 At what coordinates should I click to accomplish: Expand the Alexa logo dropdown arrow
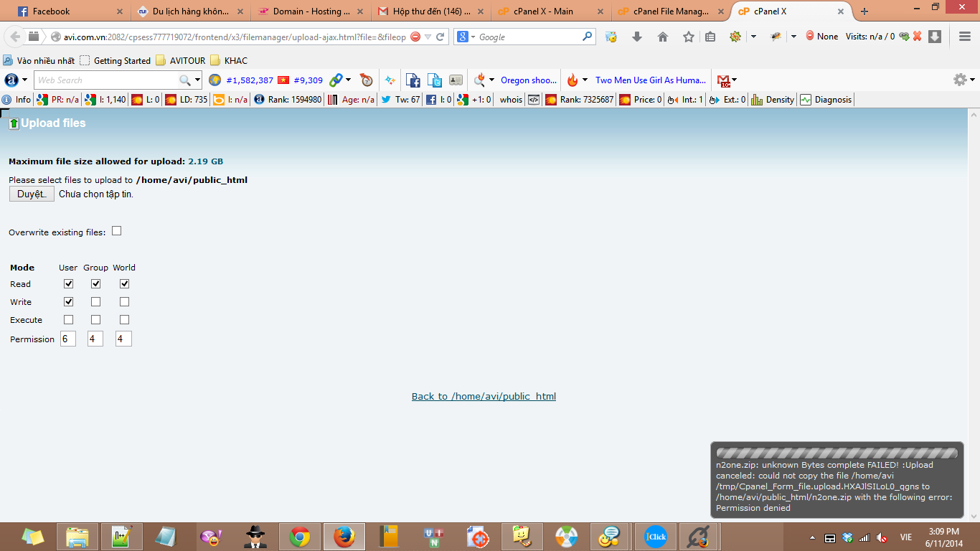(25, 80)
